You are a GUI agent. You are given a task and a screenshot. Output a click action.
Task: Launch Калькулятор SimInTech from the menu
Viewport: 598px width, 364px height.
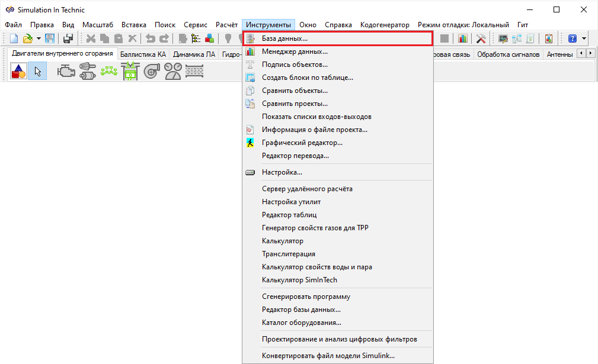299,280
